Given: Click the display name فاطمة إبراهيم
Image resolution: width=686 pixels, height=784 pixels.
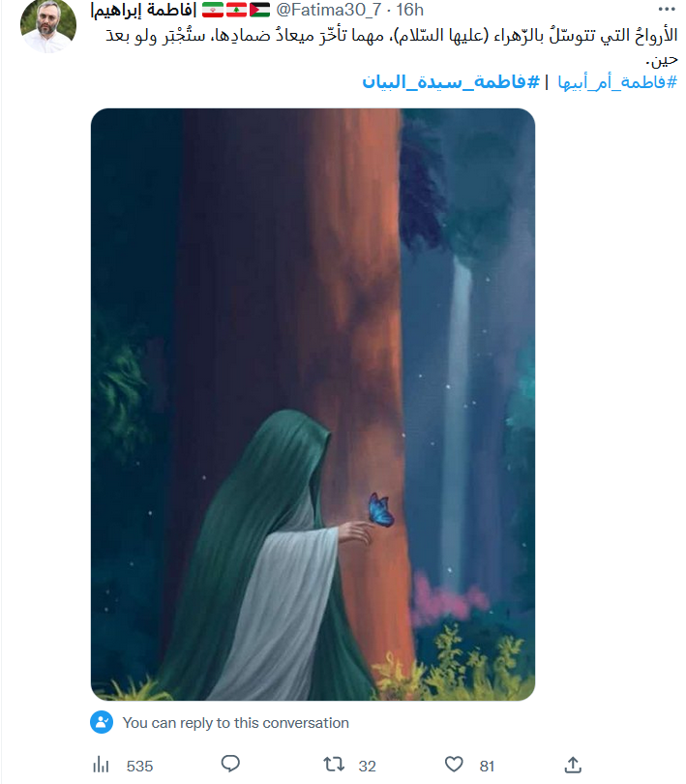Looking at the screenshot, I should click(143, 10).
